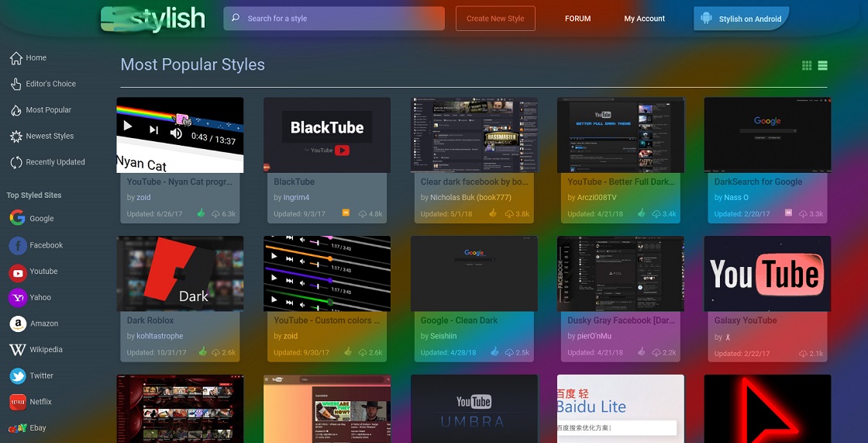Viewport: 868px width, 443px height.
Task: Open Most Popular sidebar link
Action: (x=49, y=109)
